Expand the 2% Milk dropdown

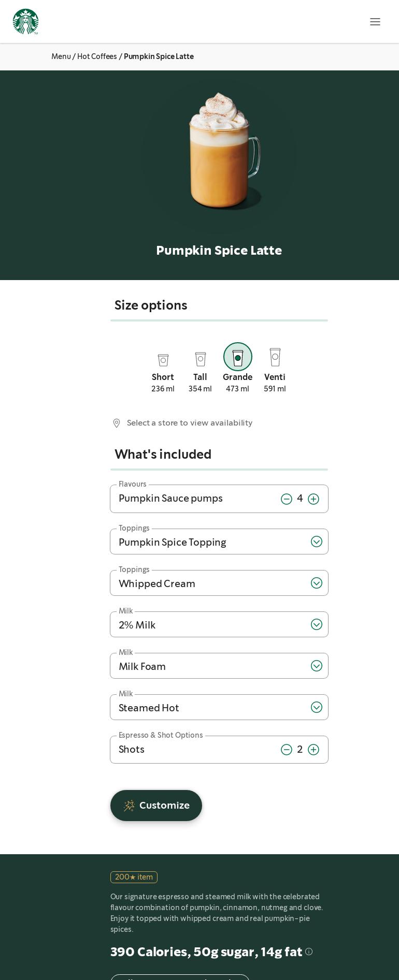click(316, 624)
